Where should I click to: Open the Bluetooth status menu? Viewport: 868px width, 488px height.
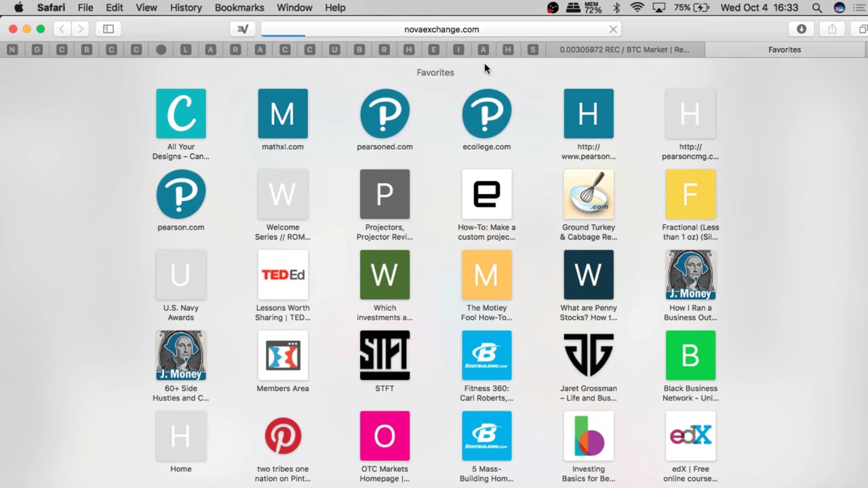[x=616, y=7]
